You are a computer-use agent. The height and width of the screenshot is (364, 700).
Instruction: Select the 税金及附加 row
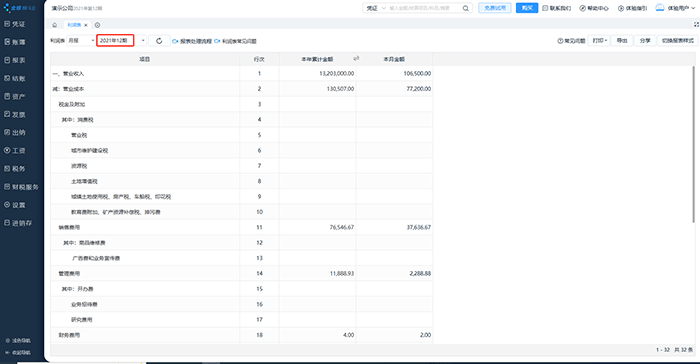[242, 104]
